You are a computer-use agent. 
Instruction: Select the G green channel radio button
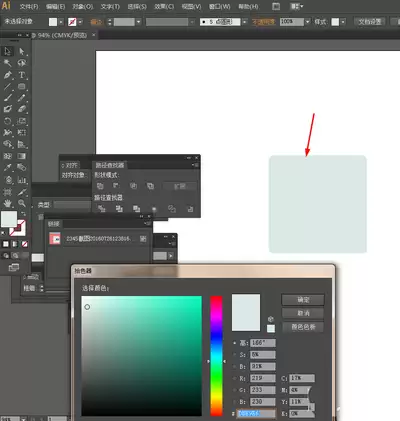[235, 390]
